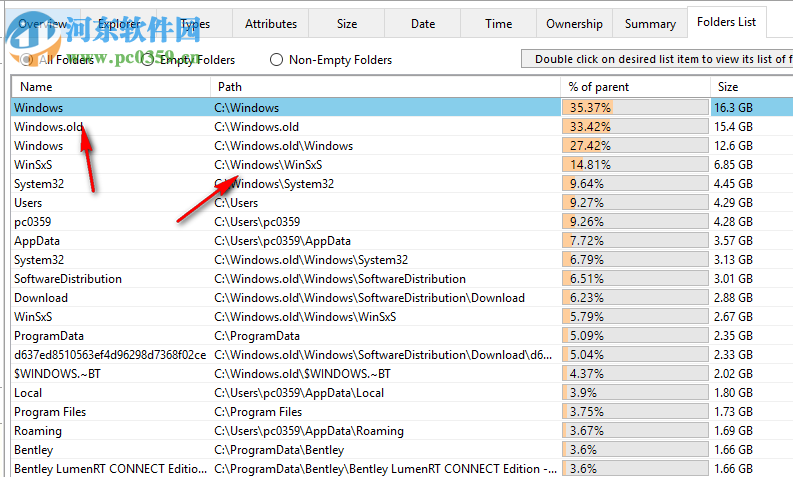This screenshot has height=477, width=793.
Task: Select the d637ed8510563ef4d96298d7368f02ce folder
Action: tap(110, 355)
